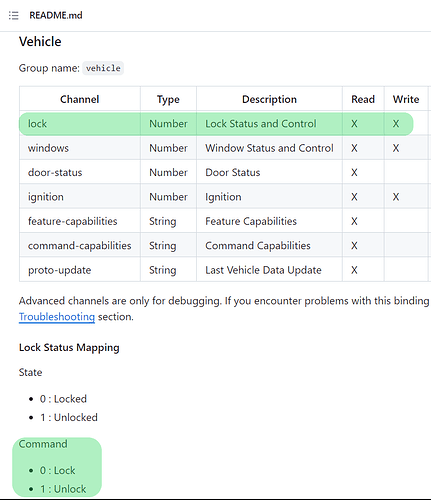Click the Type column header

[168, 99]
